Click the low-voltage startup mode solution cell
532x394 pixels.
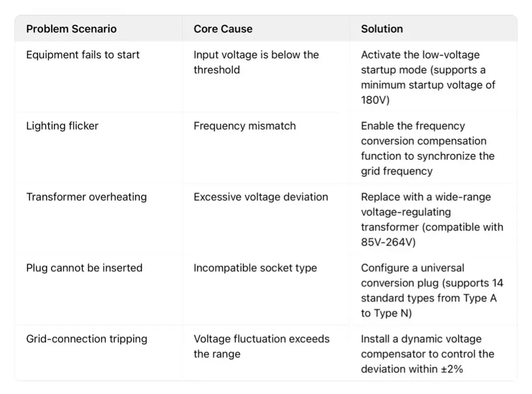427,77
